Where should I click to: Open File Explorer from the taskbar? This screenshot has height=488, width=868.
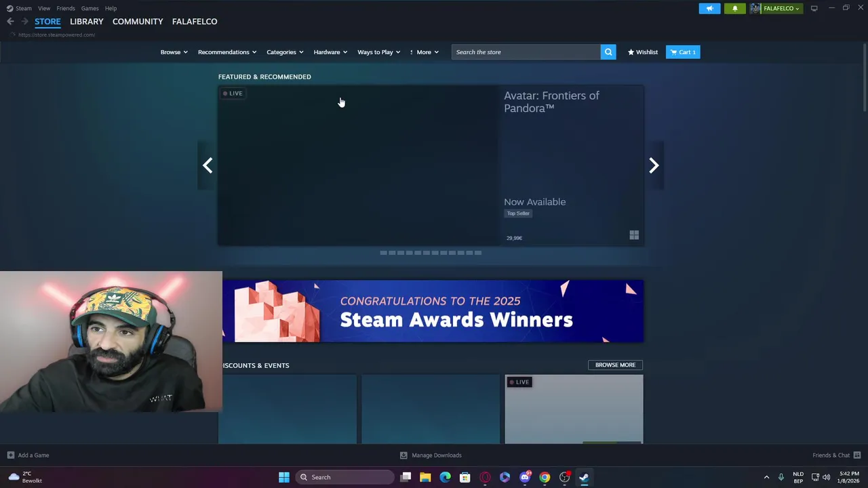[425, 477]
